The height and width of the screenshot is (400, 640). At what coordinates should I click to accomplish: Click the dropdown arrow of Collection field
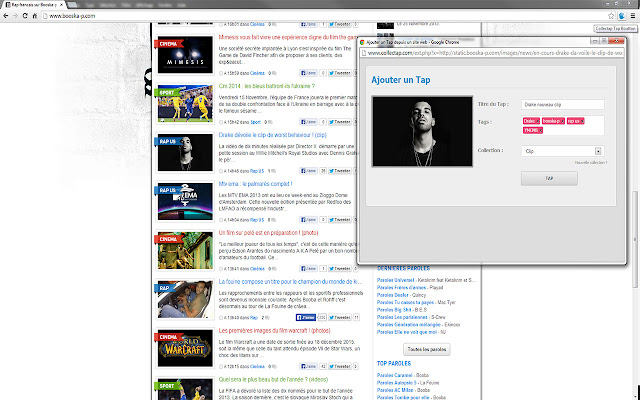click(x=598, y=151)
